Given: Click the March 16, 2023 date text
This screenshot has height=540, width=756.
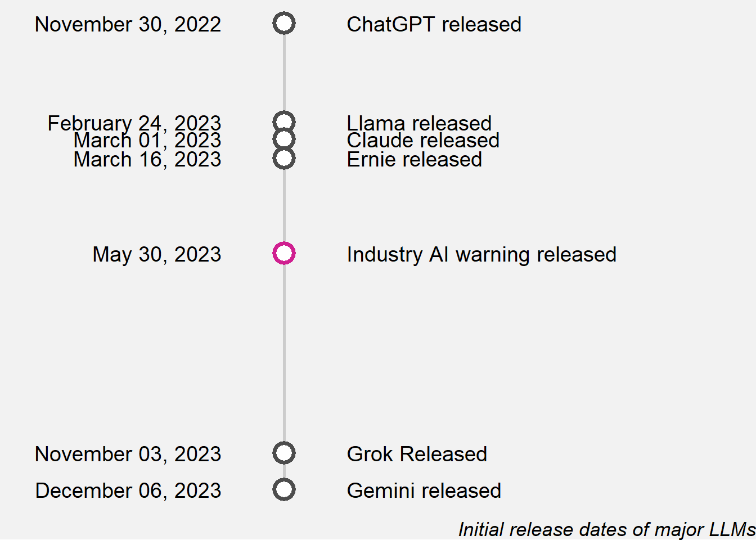Looking at the screenshot, I should [147, 160].
